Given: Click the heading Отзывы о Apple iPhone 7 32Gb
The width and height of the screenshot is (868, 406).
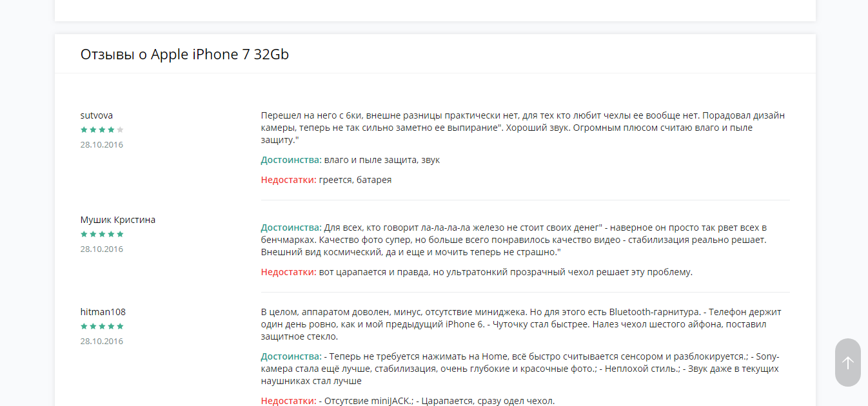Looking at the screenshot, I should click(184, 54).
